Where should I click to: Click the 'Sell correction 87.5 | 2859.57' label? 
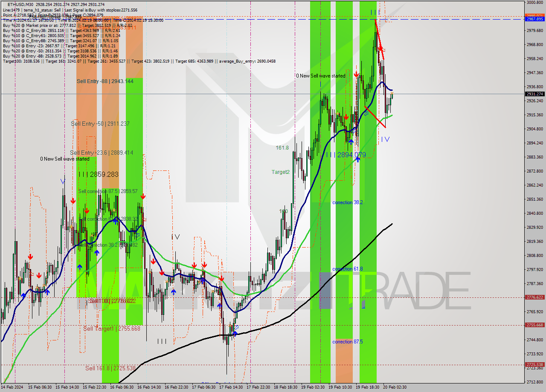tap(108, 191)
